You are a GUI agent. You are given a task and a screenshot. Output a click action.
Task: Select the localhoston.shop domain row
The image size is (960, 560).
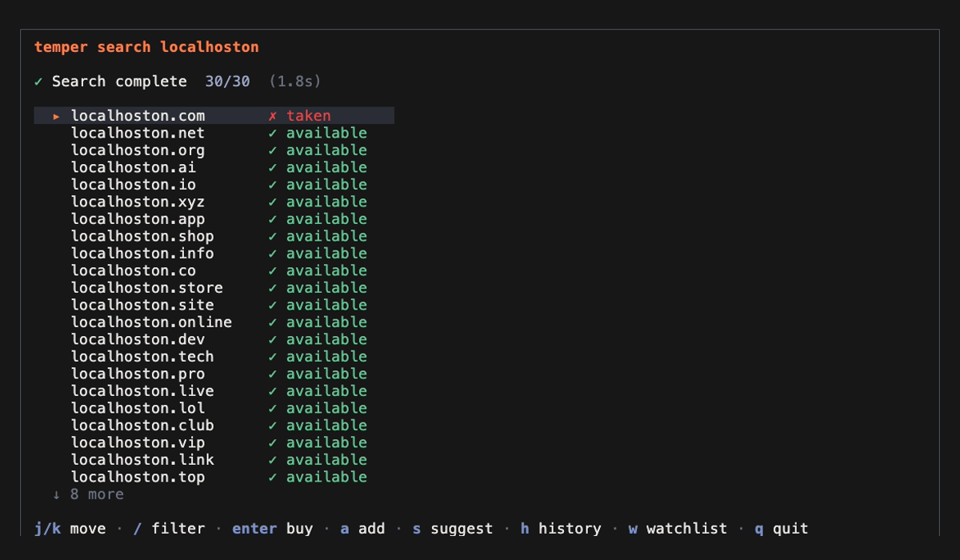(x=214, y=236)
